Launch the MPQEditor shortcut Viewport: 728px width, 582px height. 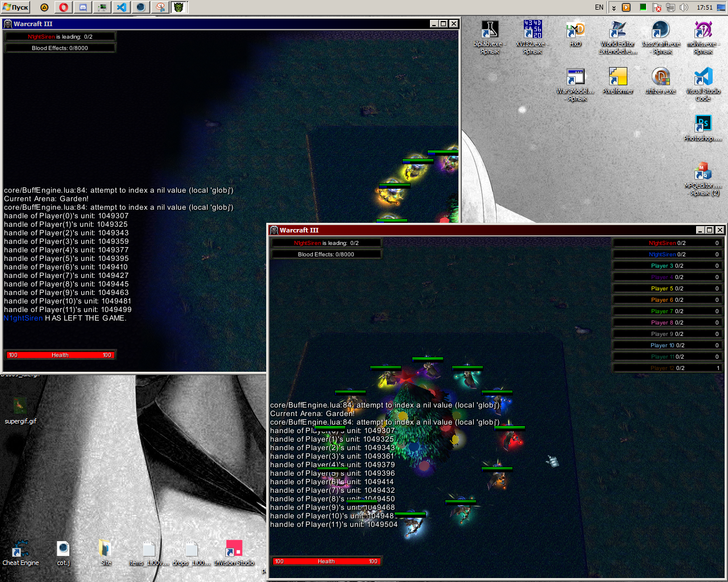(x=703, y=179)
